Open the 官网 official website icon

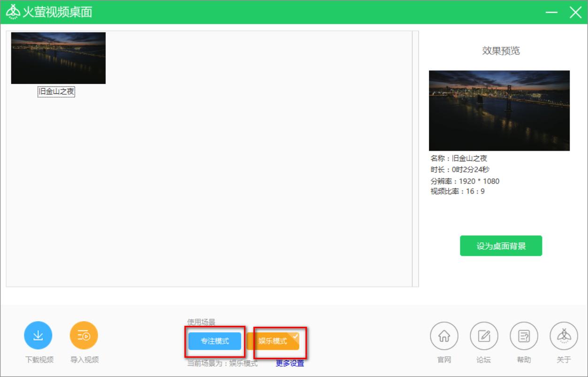coord(443,335)
